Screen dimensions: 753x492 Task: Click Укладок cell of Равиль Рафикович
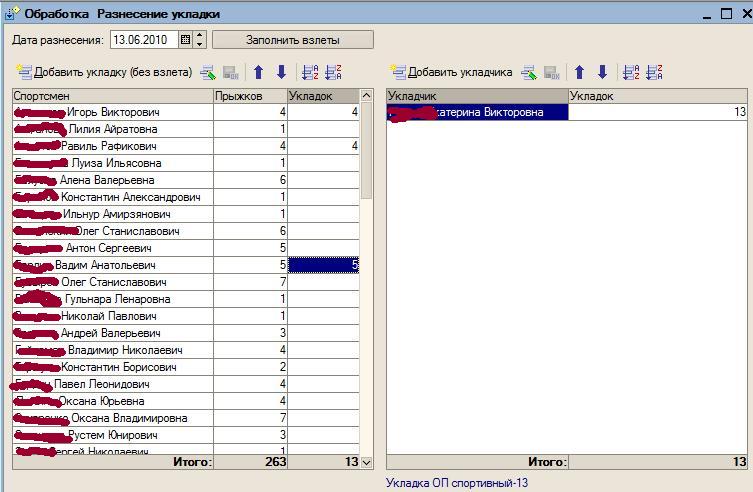click(323, 146)
